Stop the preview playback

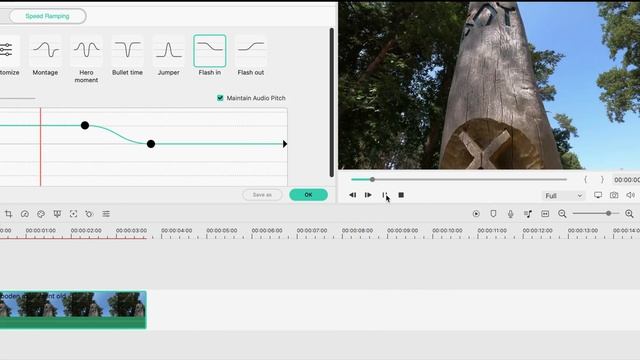click(401, 195)
